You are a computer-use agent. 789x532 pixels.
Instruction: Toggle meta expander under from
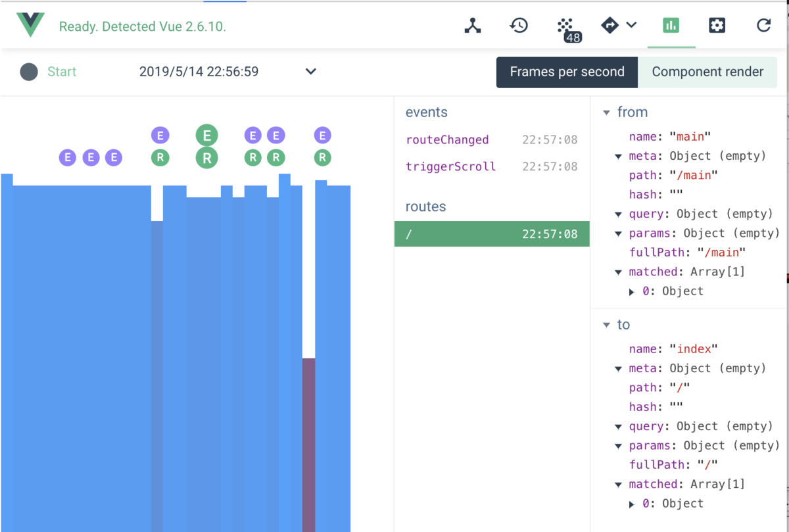pos(619,157)
